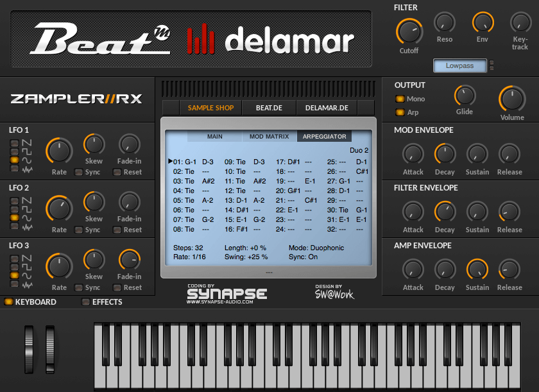
Task: Change the arpeggiator Steps: 32 value
Action: pos(188,248)
